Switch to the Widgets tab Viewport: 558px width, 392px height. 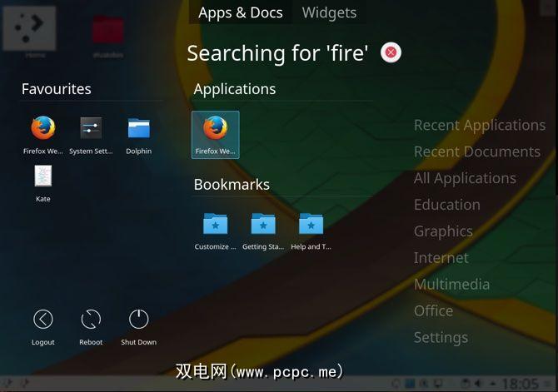pyautogui.click(x=329, y=12)
